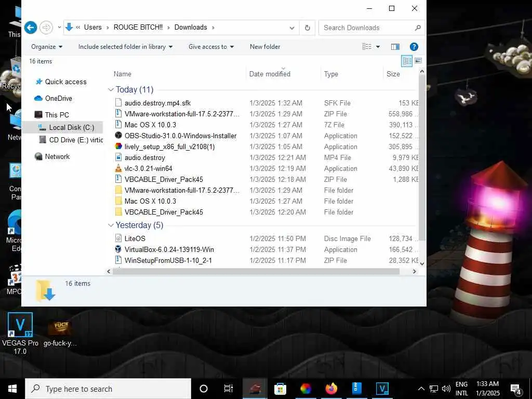Click the Search Downloads input field
The height and width of the screenshot is (399, 532).
pos(366,28)
